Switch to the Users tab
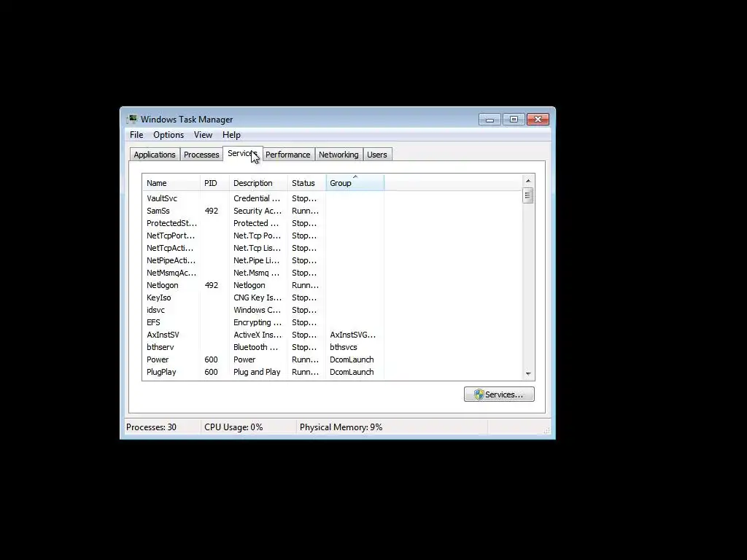Image resolution: width=747 pixels, height=560 pixels. (x=377, y=155)
